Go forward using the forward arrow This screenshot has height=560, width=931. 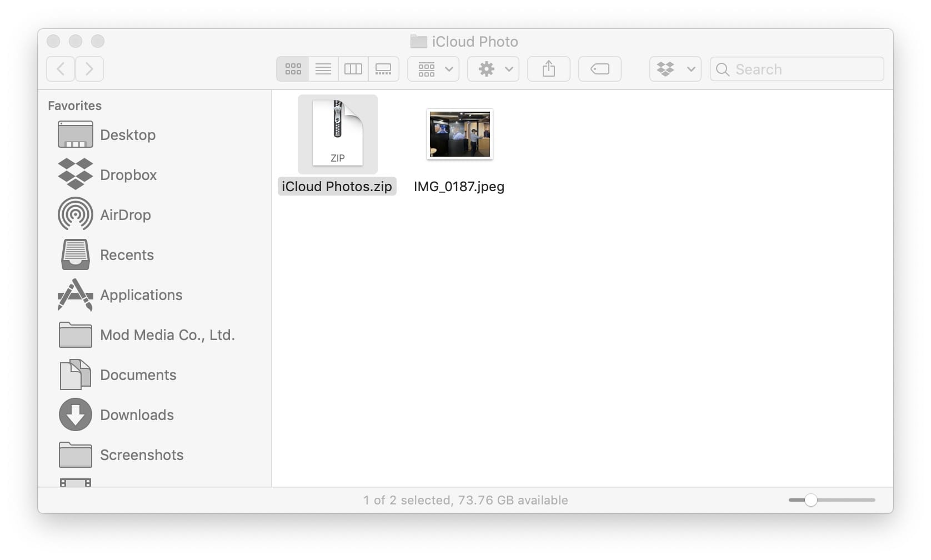(x=89, y=69)
